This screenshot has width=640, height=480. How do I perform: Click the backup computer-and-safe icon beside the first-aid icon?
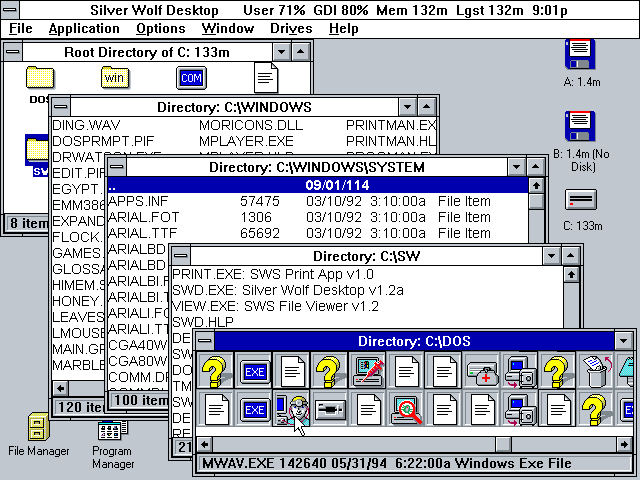tap(520, 371)
